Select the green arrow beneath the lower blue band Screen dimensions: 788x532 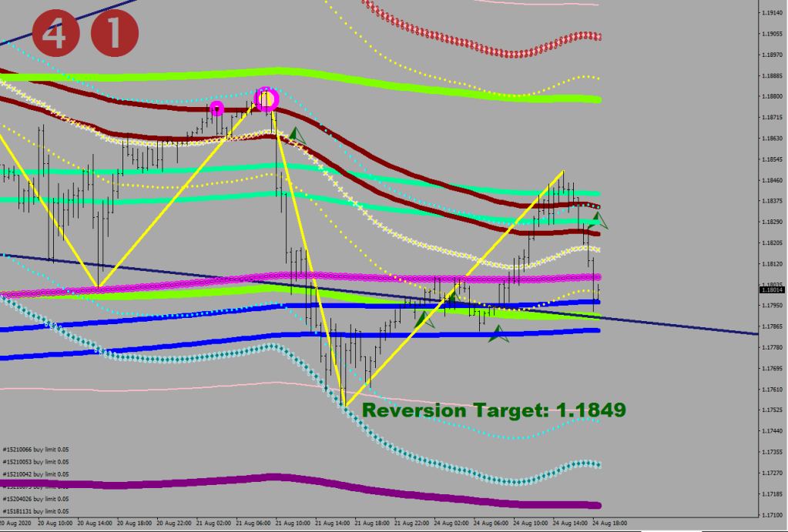point(498,333)
